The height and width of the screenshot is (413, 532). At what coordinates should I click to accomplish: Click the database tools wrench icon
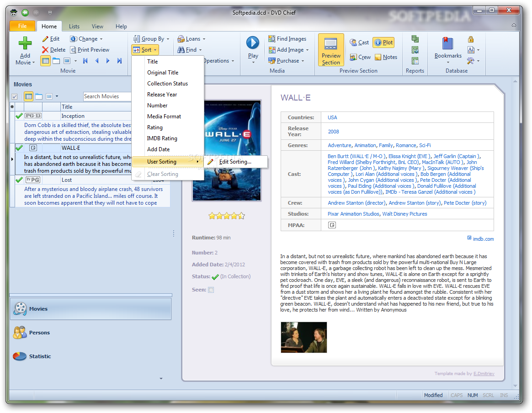(x=471, y=61)
